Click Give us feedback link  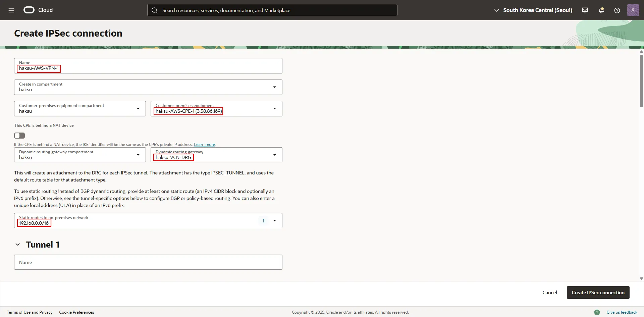622,312
